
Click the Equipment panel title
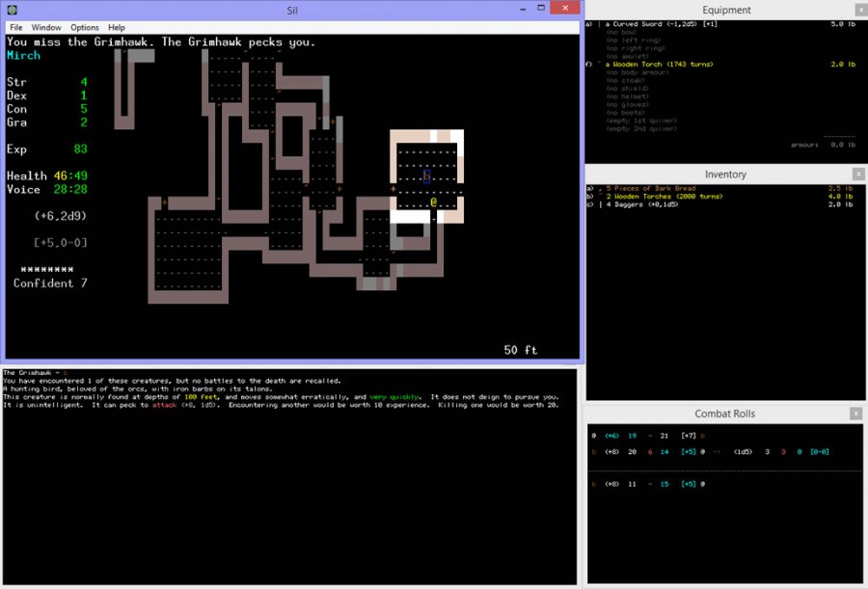pos(726,10)
